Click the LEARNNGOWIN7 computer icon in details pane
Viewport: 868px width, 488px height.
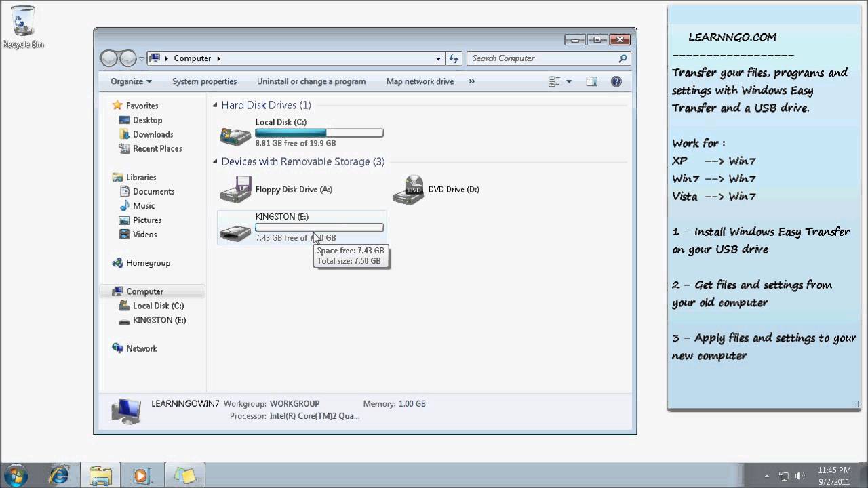126,411
